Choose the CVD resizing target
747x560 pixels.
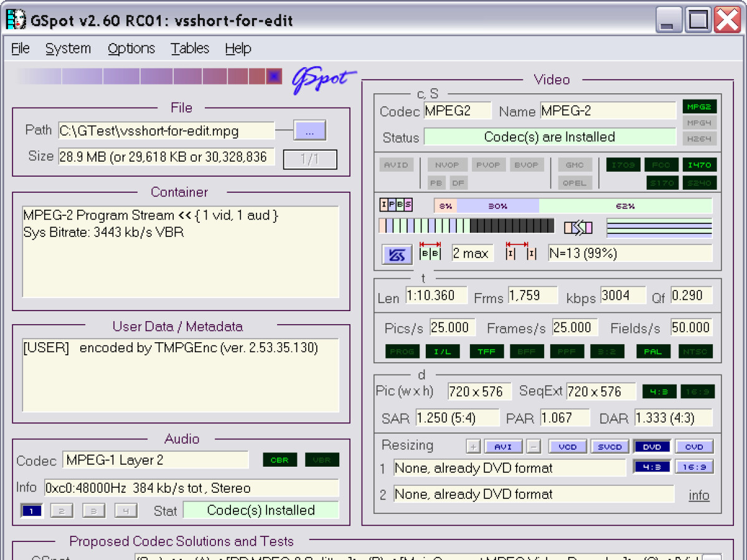coord(694,447)
